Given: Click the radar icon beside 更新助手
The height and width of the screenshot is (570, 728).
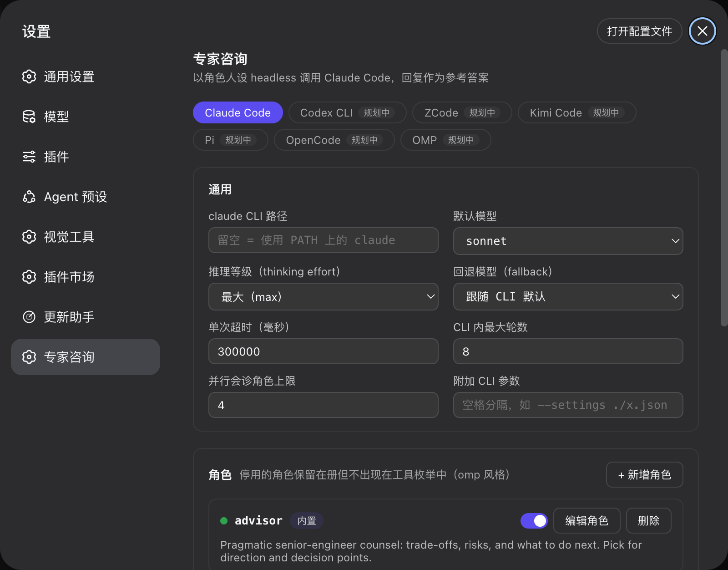Looking at the screenshot, I should (29, 317).
